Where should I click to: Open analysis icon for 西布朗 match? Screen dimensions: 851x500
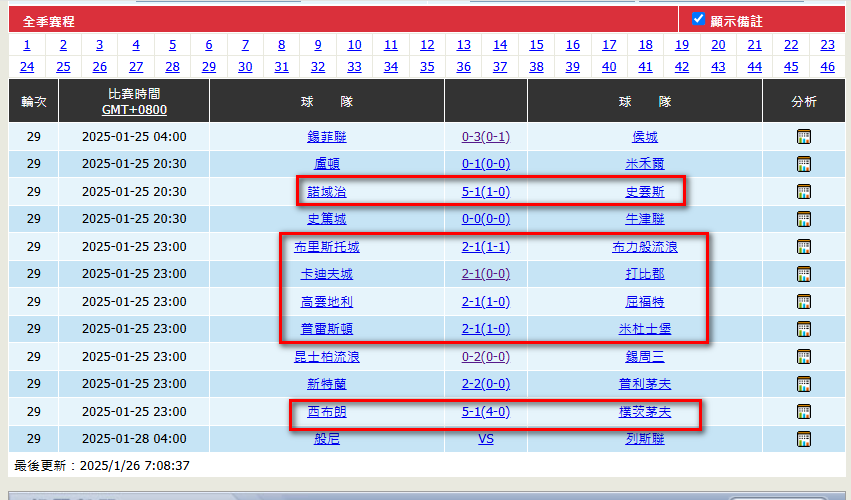[x=803, y=412]
